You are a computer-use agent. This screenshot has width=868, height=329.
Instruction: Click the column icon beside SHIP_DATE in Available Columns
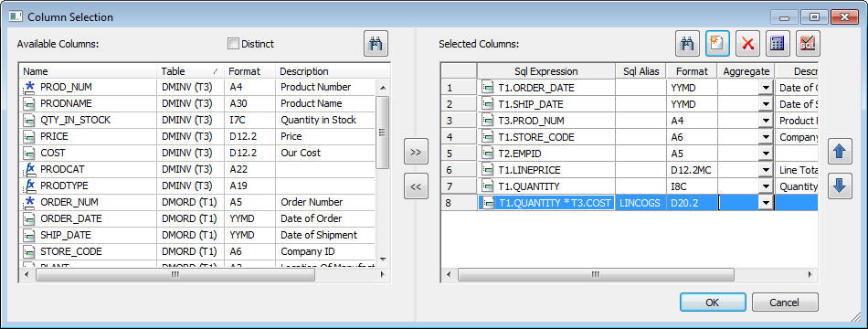(x=30, y=236)
